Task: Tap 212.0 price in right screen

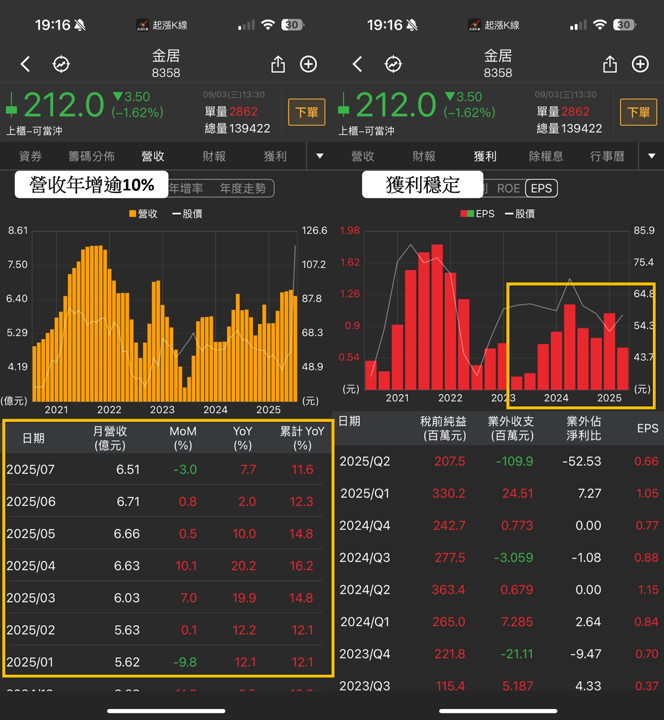Action: (395, 105)
